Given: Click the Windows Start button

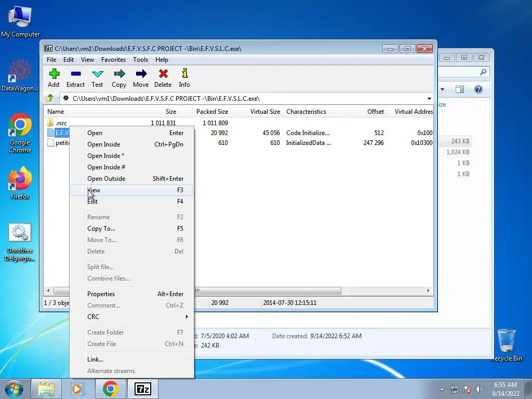Looking at the screenshot, I should click(x=14, y=389).
